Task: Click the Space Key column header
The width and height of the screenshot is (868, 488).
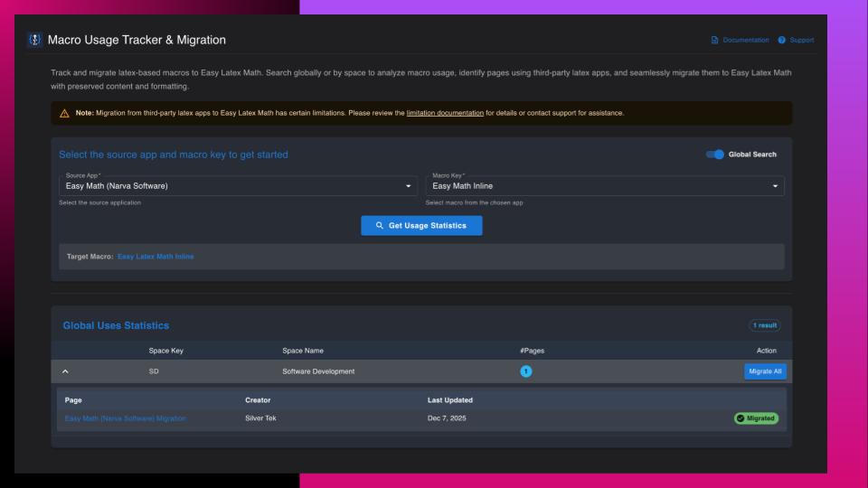Action: tap(166, 351)
